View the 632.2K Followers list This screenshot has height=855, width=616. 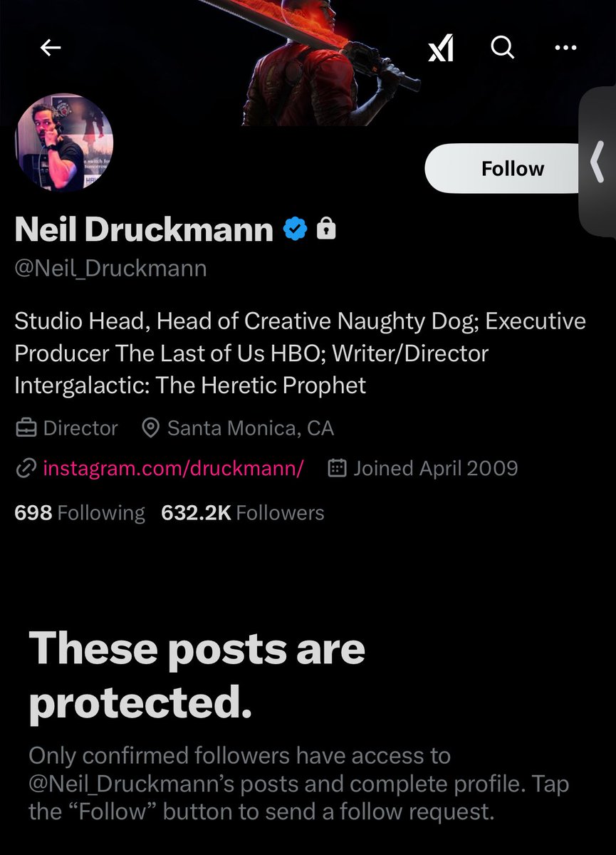tap(243, 513)
